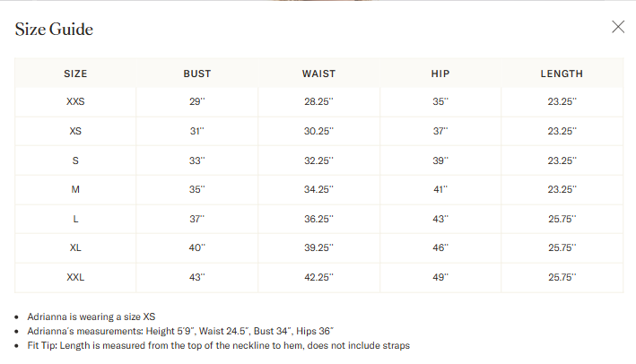Click the LENGTH column header
The image size is (636, 364).
(x=562, y=74)
